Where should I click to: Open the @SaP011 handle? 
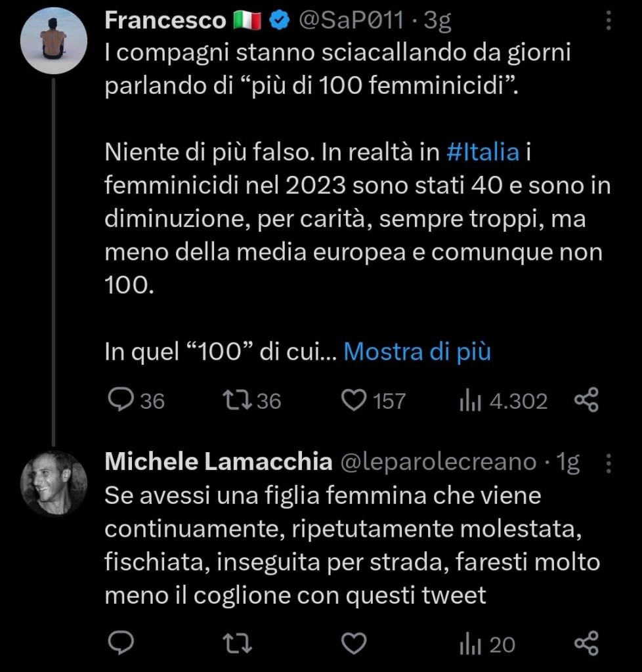(351, 22)
